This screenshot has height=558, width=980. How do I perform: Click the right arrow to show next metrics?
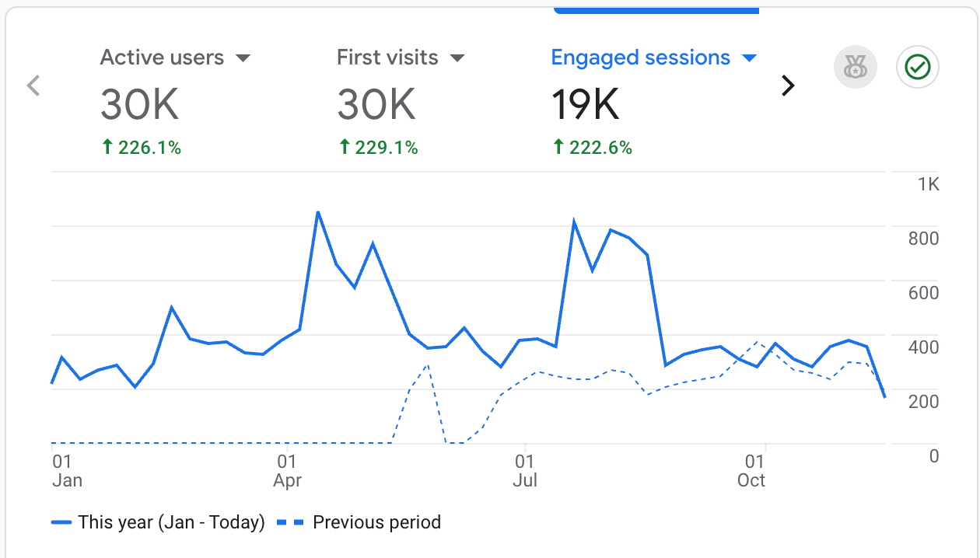pos(788,85)
